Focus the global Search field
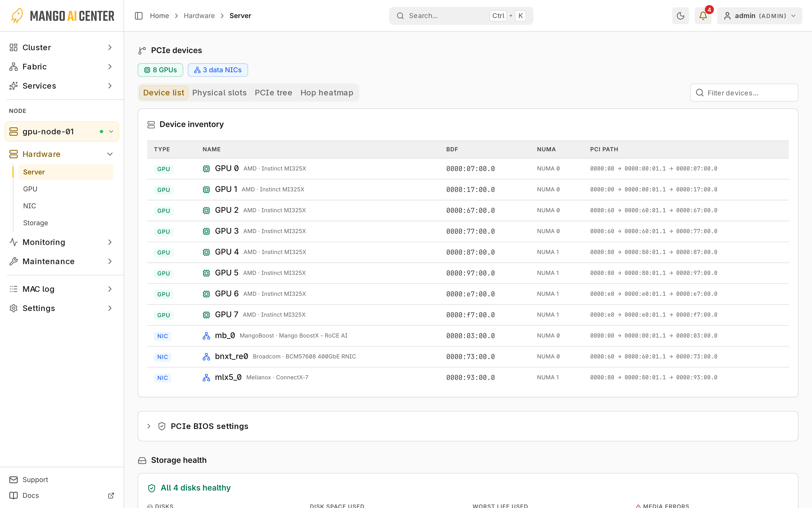Image resolution: width=812 pixels, height=508 pixels. pyautogui.click(x=461, y=16)
